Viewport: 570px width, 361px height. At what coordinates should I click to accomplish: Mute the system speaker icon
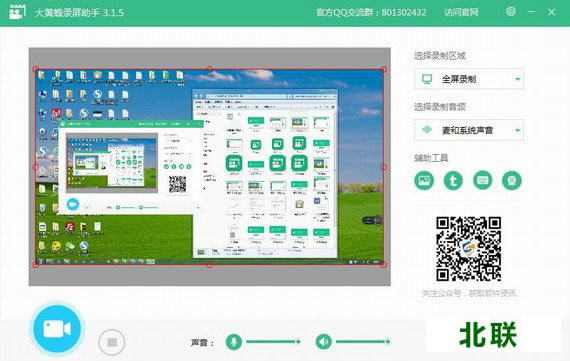coord(324,342)
